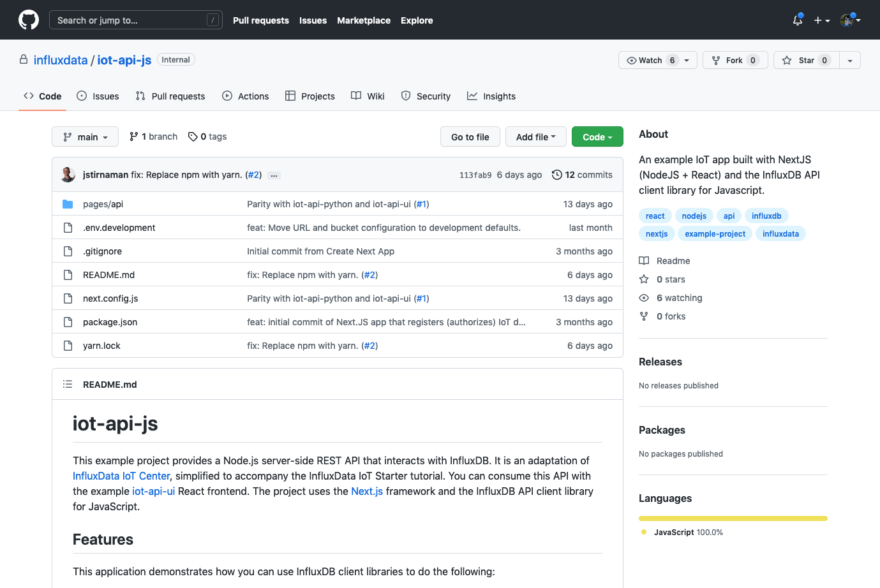The height and width of the screenshot is (588, 880).
Task: Click file icon for .env.development
Action: 68,228
